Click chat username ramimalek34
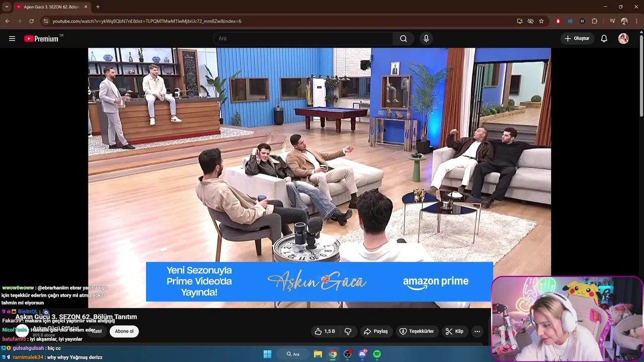Screen dimensions: 644x362 pyautogui.click(x=28, y=357)
